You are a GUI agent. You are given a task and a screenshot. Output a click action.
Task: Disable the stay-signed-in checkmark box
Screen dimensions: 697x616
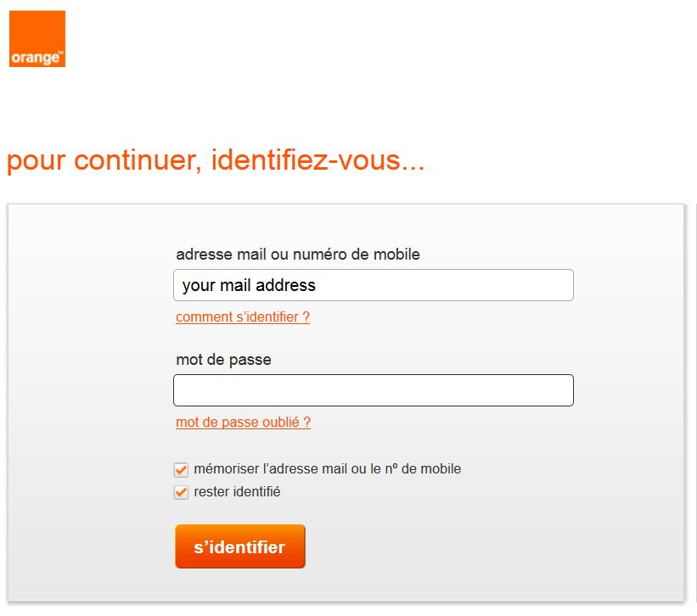(x=181, y=492)
